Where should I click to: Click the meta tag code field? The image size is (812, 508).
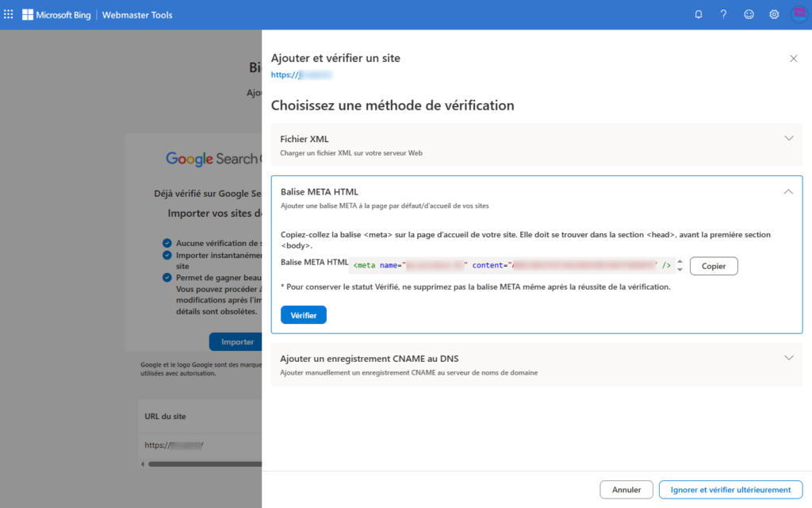tap(512, 265)
